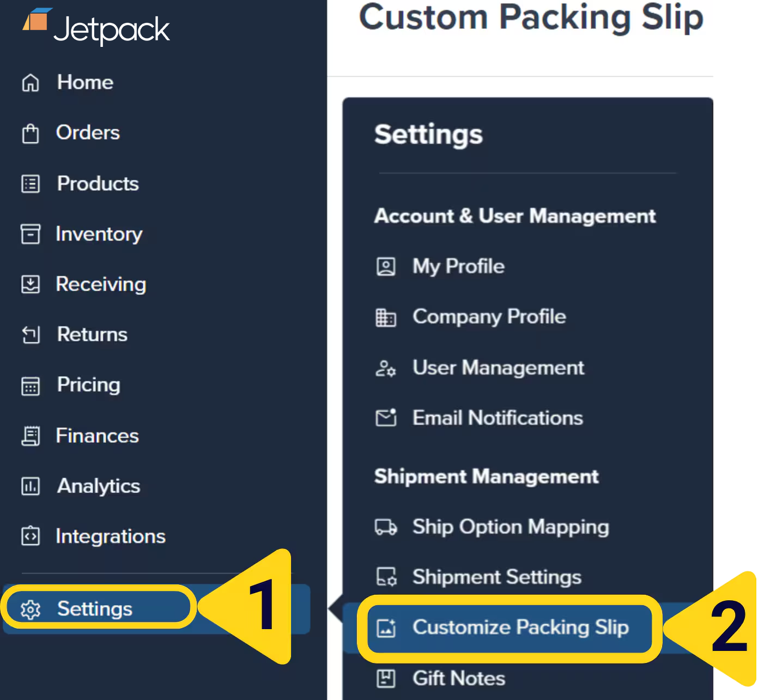Screen dimensions: 758x700
Task: Open Shipment Settings
Action: click(x=496, y=577)
